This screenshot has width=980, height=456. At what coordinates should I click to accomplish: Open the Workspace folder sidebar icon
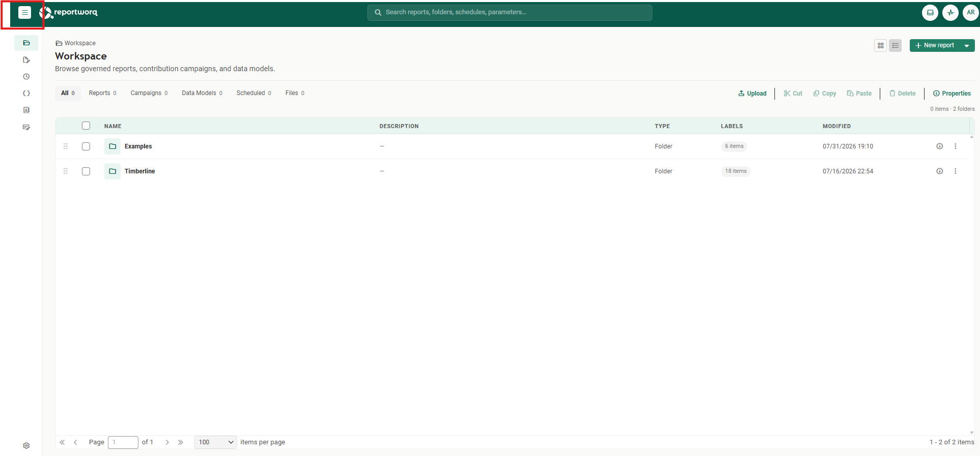tap(26, 43)
